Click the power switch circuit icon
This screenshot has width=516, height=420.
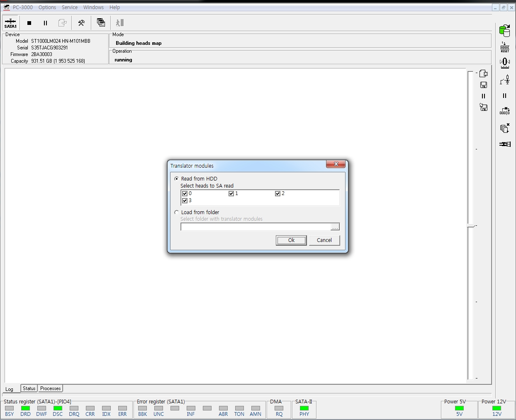pos(505,79)
